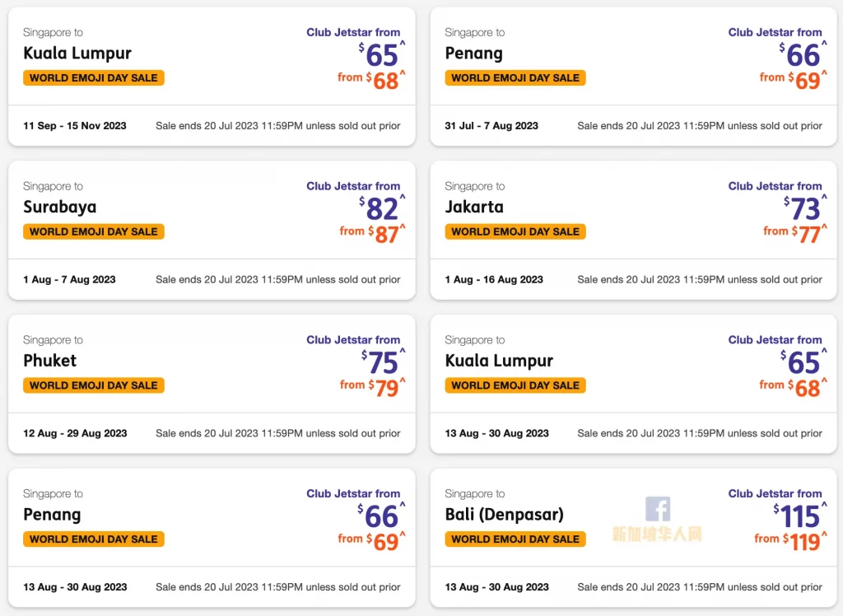The height and width of the screenshot is (616, 843).
Task: Click World Emoji Day Sale badge under Surabaya
Action: 94,232
